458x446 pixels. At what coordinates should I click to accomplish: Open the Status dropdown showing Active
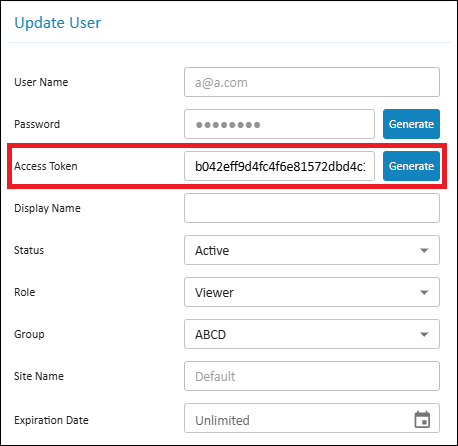[x=312, y=250]
